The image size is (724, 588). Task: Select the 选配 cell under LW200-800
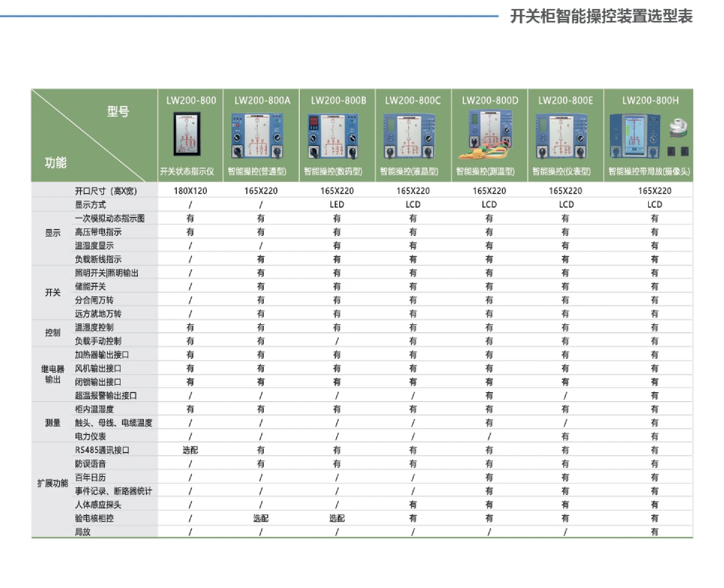[190, 450]
